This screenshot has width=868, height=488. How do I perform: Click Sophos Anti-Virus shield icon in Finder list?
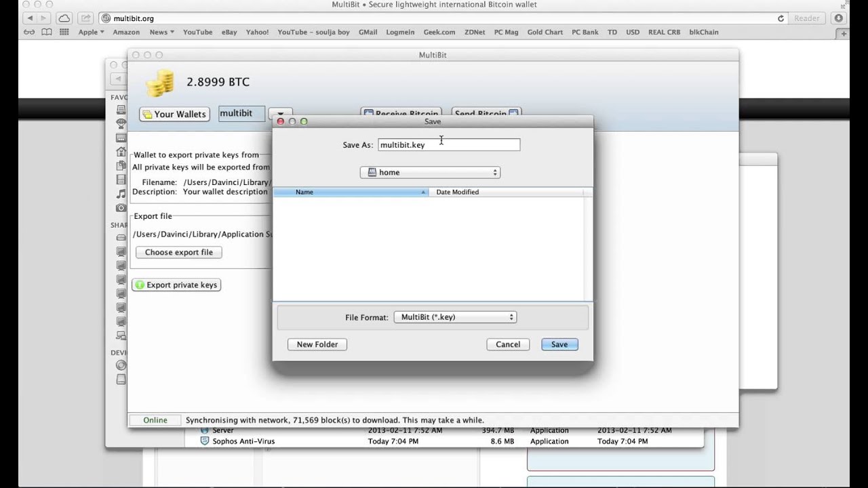[x=204, y=441]
